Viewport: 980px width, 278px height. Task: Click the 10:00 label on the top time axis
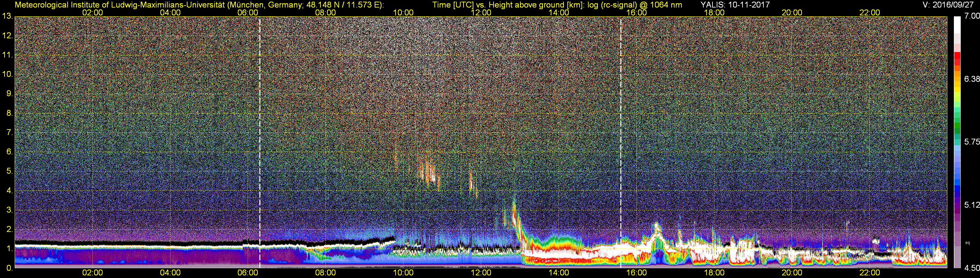tap(403, 12)
